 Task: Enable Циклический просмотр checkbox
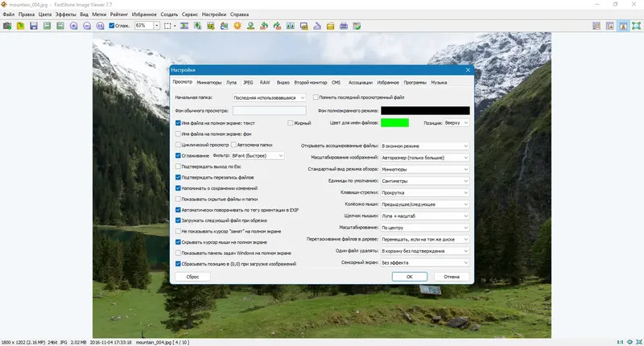click(x=178, y=145)
